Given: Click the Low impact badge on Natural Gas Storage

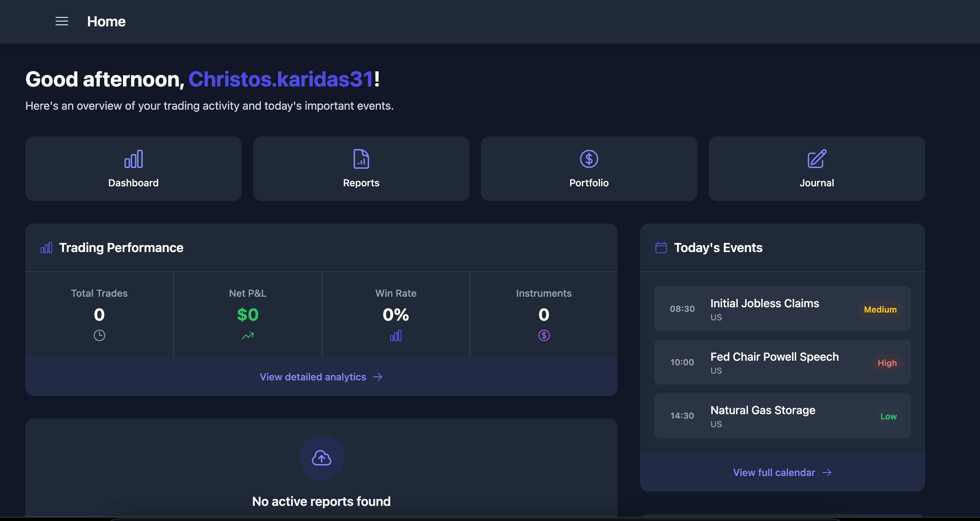Looking at the screenshot, I should (x=888, y=416).
